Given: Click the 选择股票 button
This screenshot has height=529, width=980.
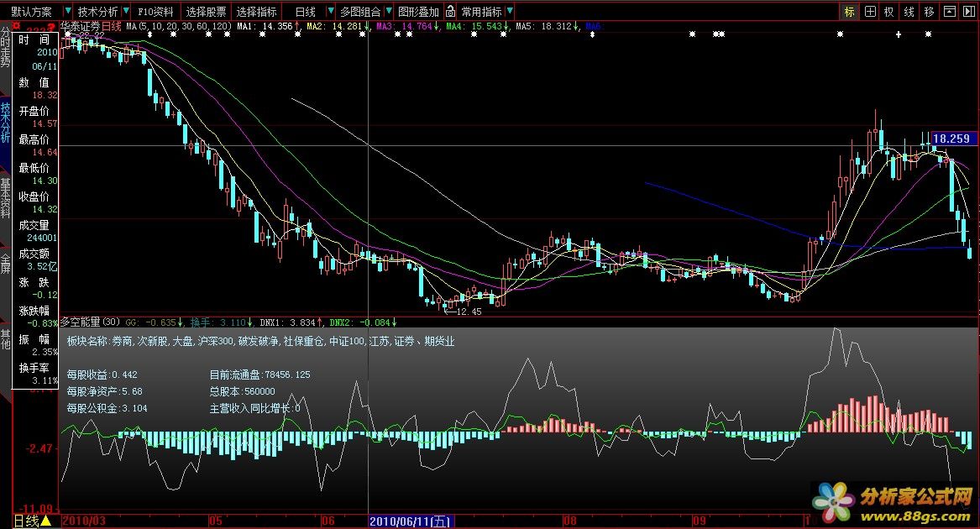Looking at the screenshot, I should coord(206,12).
